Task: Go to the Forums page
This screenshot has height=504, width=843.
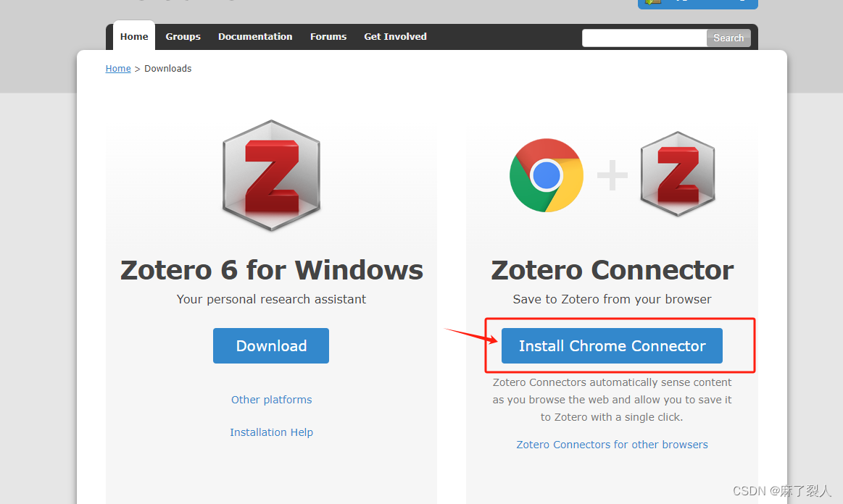Action: click(328, 36)
